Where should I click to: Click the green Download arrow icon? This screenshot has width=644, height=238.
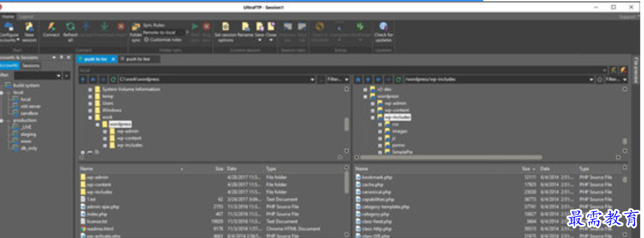104,27
